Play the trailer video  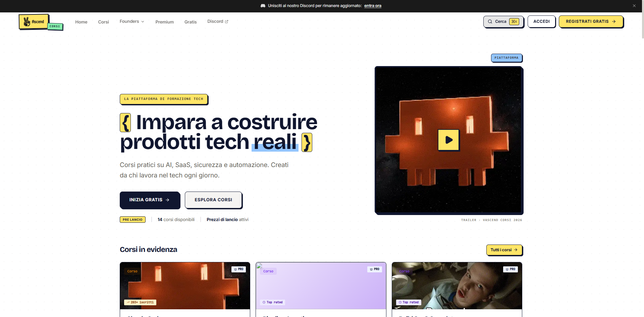click(449, 140)
